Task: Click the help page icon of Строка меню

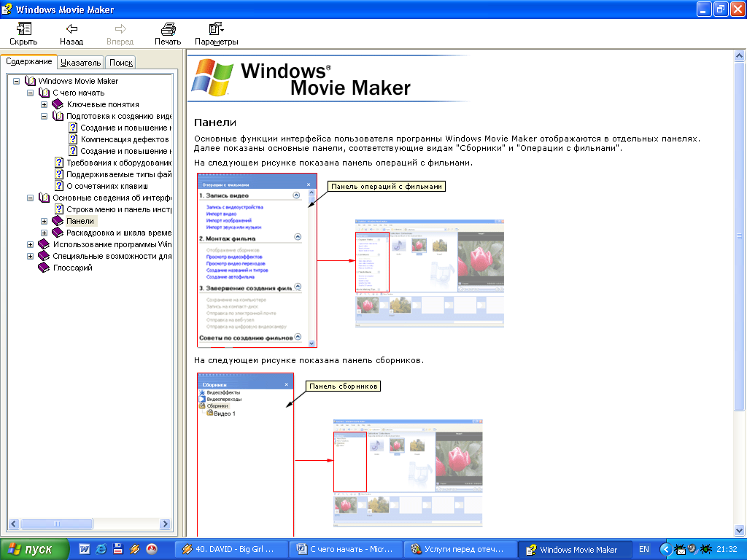Action: point(59,209)
